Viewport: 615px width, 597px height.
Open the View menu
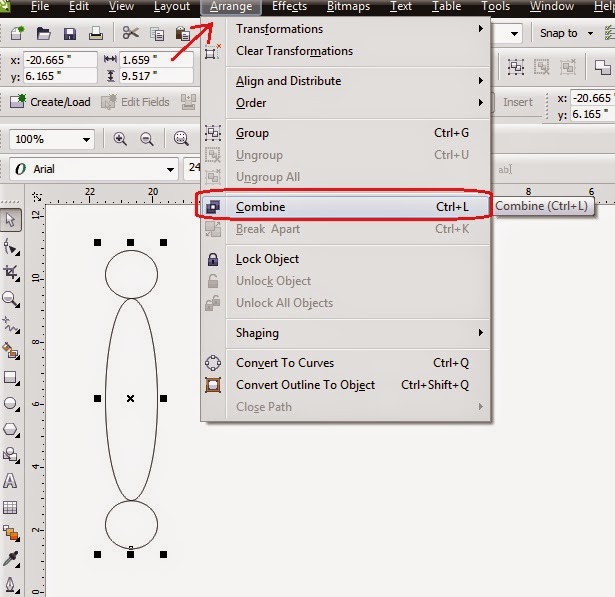(x=121, y=6)
